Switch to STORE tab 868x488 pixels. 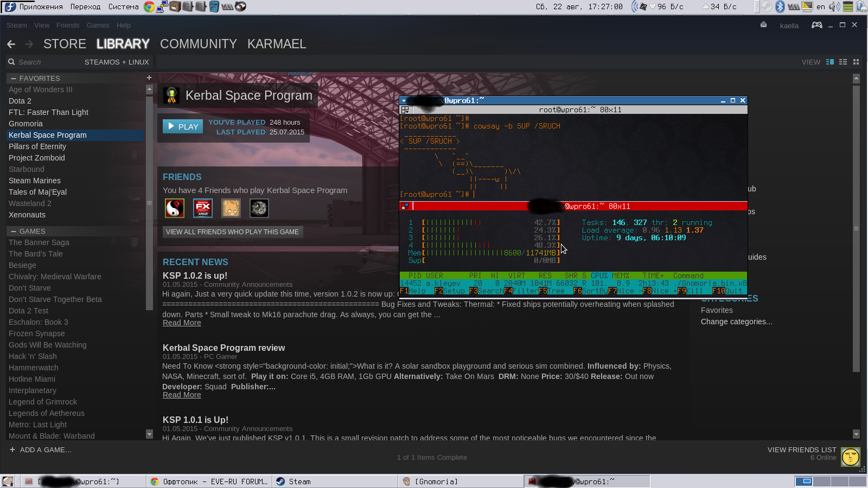65,44
